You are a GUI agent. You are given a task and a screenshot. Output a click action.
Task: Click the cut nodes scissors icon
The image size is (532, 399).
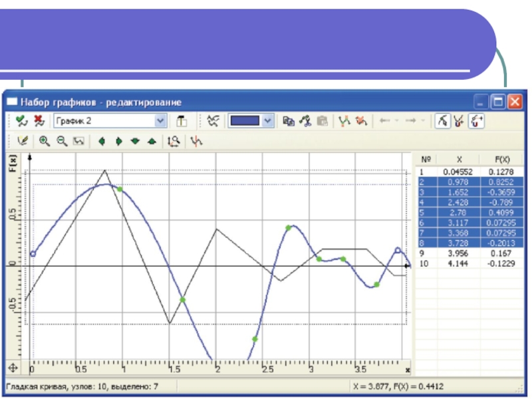coord(305,121)
